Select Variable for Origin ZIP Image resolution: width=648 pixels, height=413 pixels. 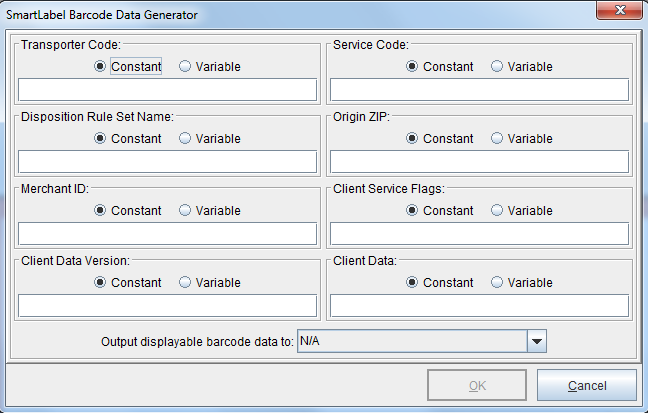[498, 139]
